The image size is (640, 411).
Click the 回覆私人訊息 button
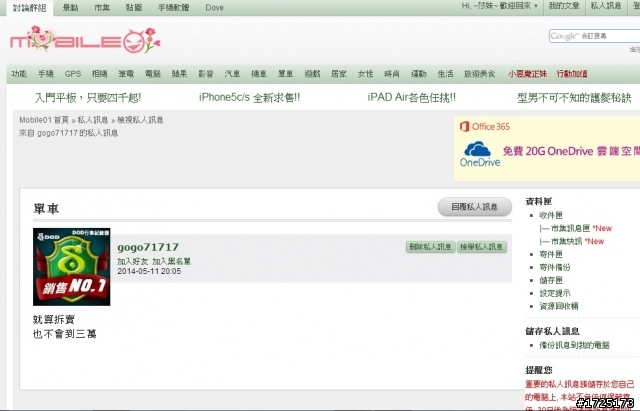click(475, 207)
